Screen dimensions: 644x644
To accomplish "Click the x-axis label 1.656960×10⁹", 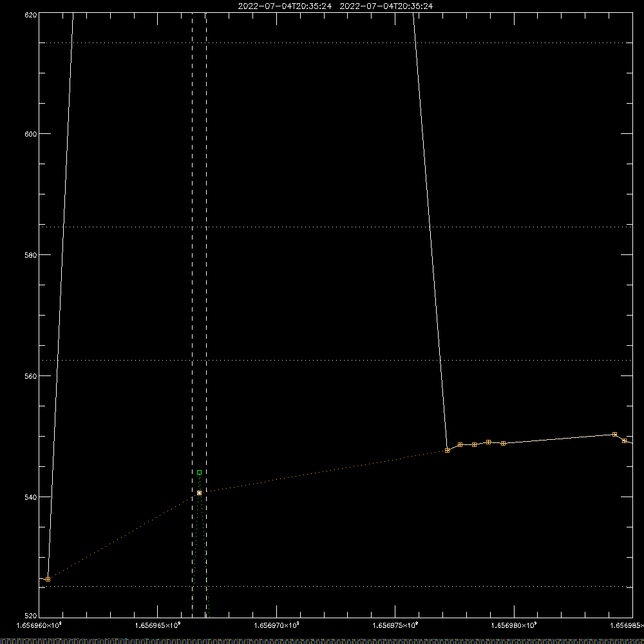I will [39, 625].
